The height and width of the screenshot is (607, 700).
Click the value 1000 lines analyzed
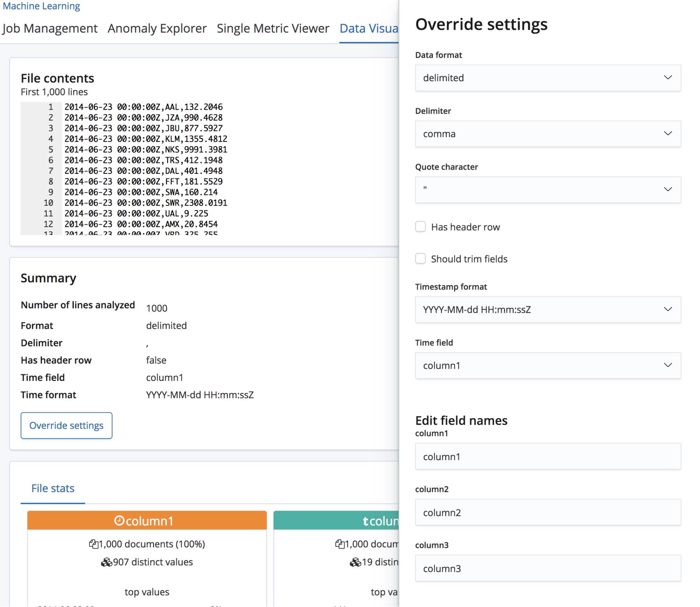157,308
